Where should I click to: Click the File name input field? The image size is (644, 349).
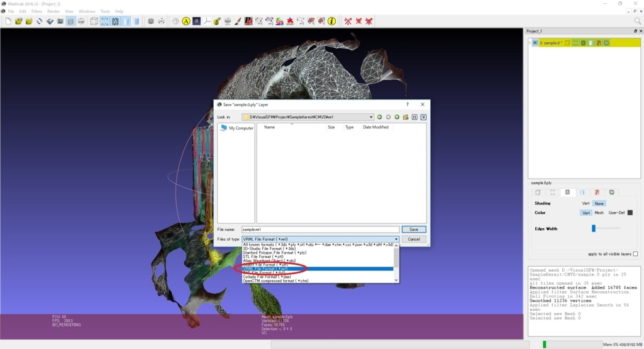point(320,230)
